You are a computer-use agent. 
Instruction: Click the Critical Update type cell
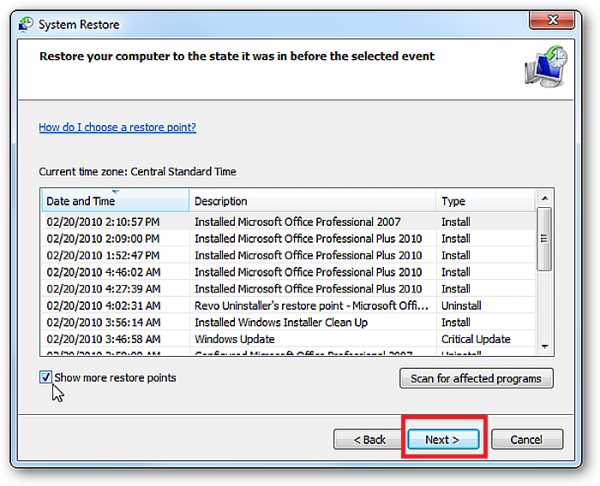click(476, 339)
